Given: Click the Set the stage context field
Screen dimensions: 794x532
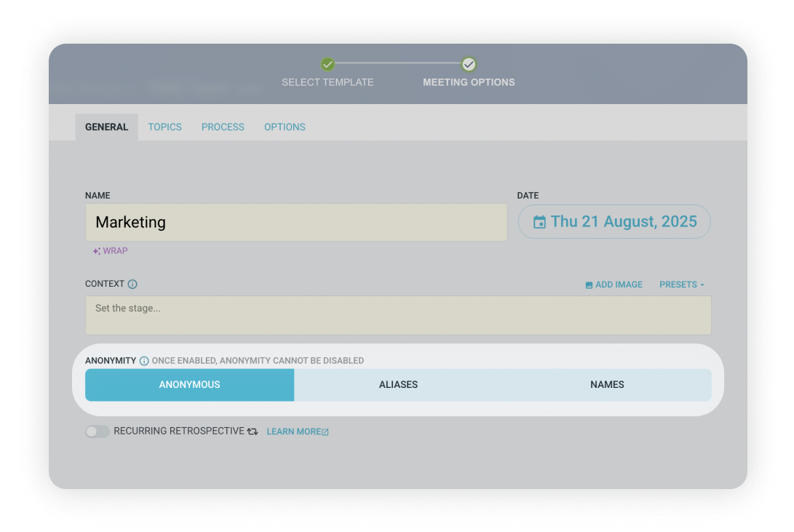Looking at the screenshot, I should point(397,315).
